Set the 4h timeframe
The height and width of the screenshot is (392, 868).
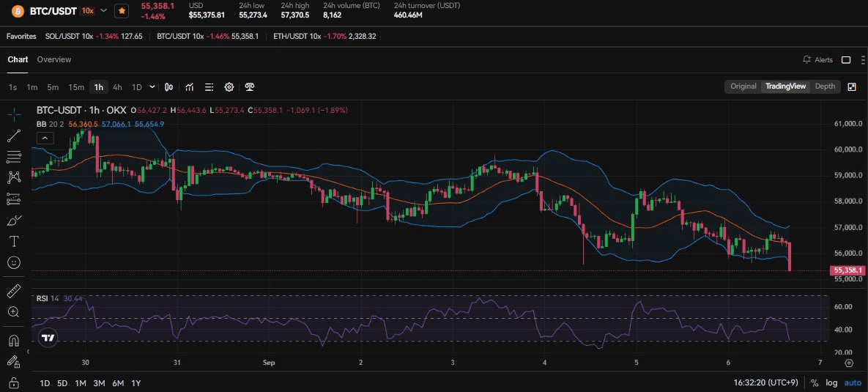tap(117, 87)
